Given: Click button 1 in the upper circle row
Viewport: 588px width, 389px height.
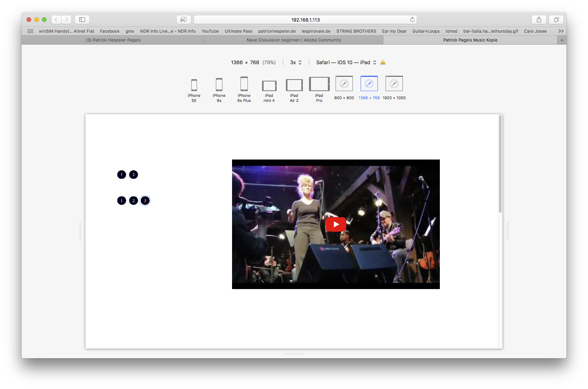Looking at the screenshot, I should (x=122, y=175).
